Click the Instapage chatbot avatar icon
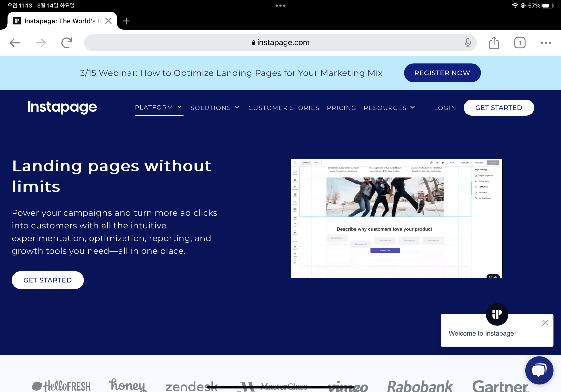The height and width of the screenshot is (392, 561). (497, 314)
